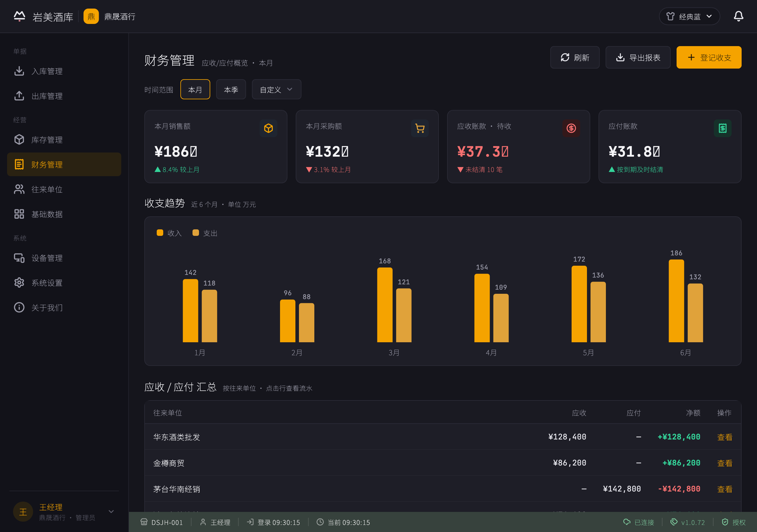This screenshot has height=532, width=757.
Task: Select the 本季 time range
Action: tap(231, 89)
